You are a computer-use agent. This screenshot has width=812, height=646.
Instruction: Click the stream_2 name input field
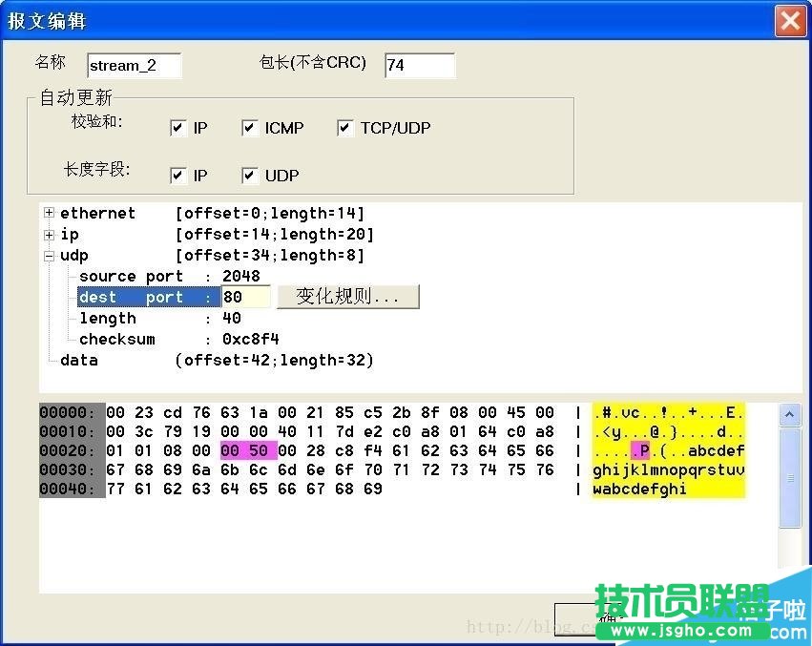(134, 65)
